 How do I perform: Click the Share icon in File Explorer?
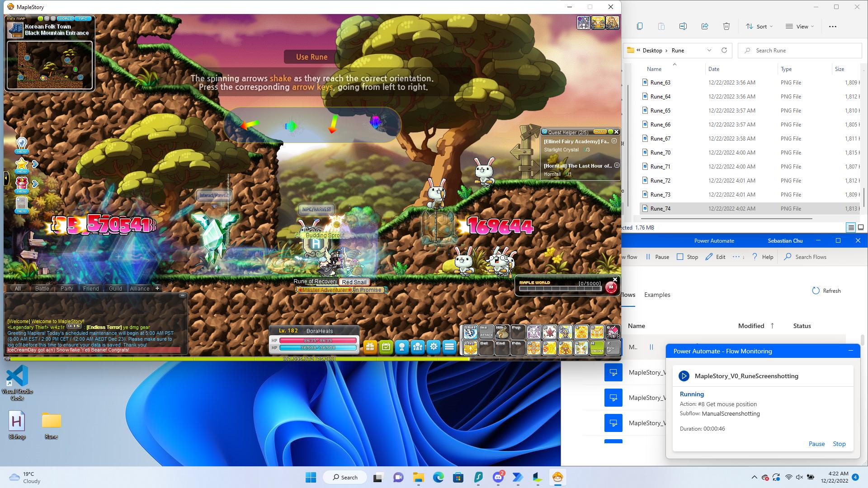point(704,26)
